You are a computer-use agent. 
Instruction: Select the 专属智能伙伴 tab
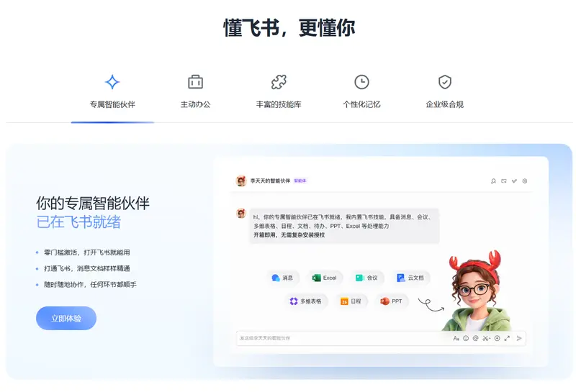point(112,92)
